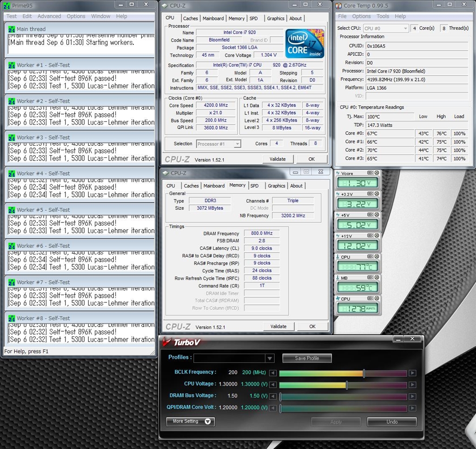
Task: Close the +12V voltage gadget
Action: (377, 236)
